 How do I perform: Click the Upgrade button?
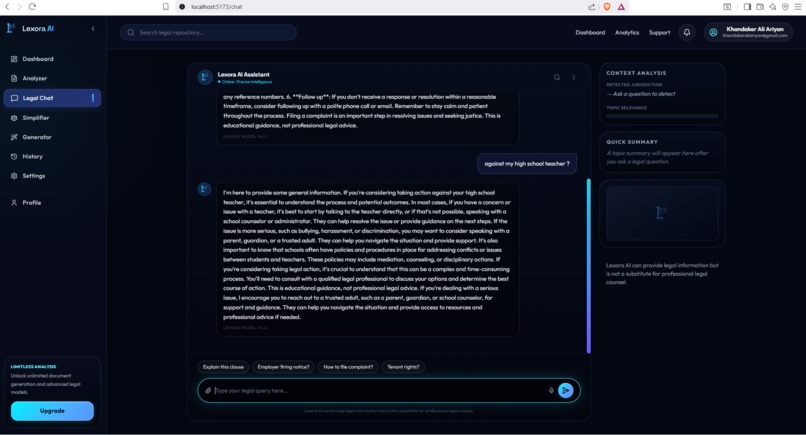52,411
